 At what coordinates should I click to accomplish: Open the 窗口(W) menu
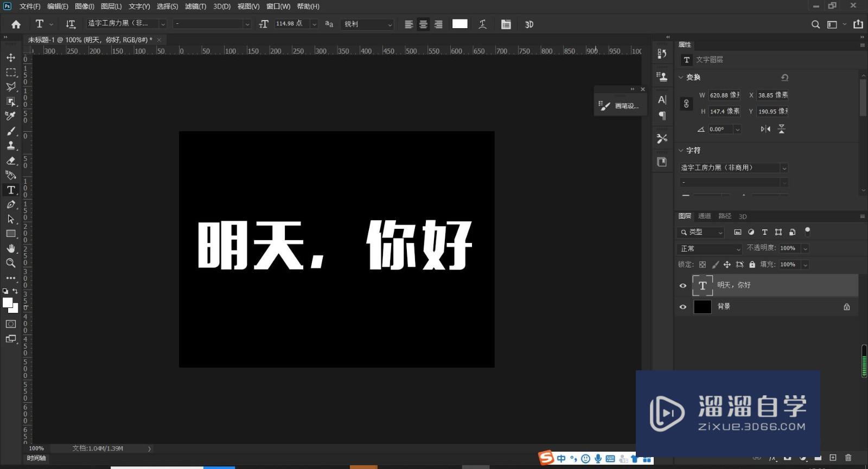[x=278, y=7]
